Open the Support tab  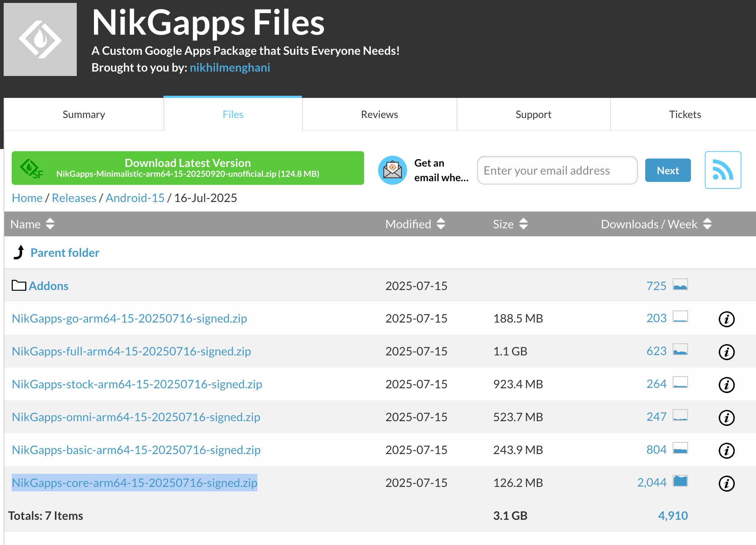point(533,114)
